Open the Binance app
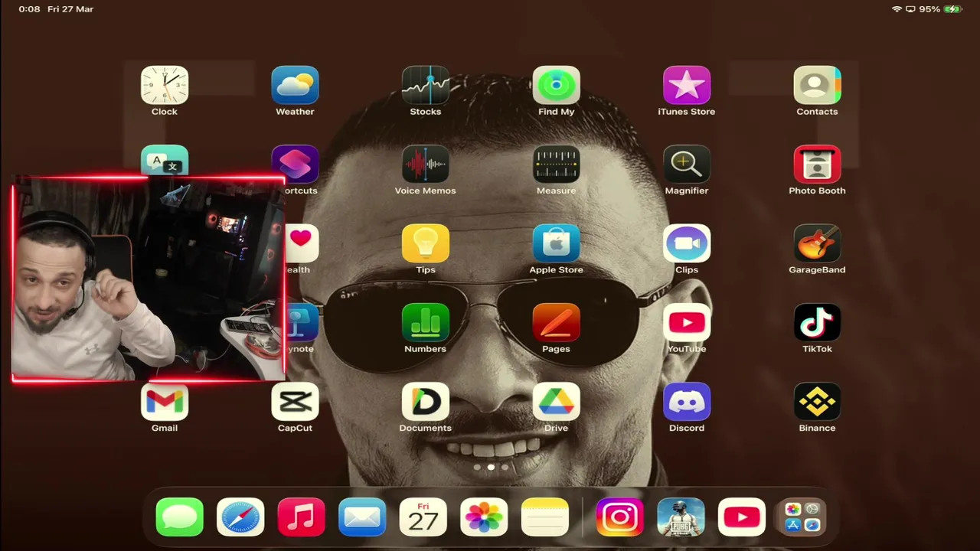 pyautogui.click(x=817, y=402)
